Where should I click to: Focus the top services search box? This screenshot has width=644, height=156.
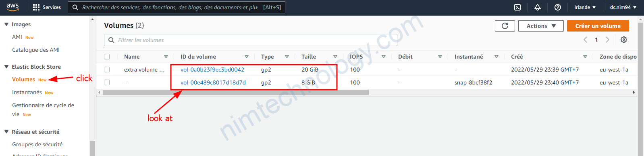coord(177,7)
